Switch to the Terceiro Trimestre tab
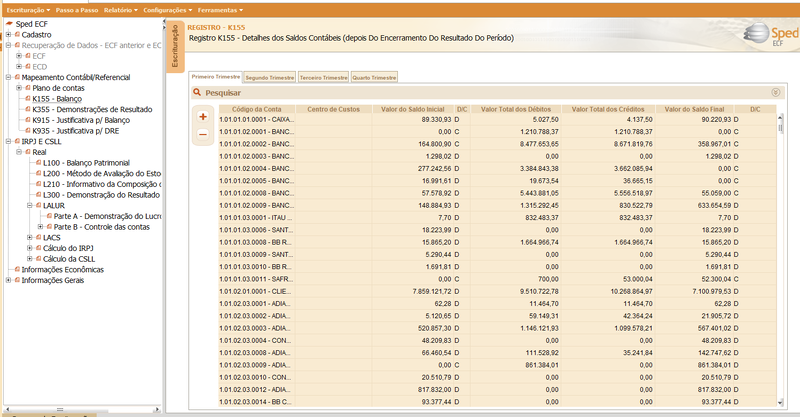 click(323, 77)
